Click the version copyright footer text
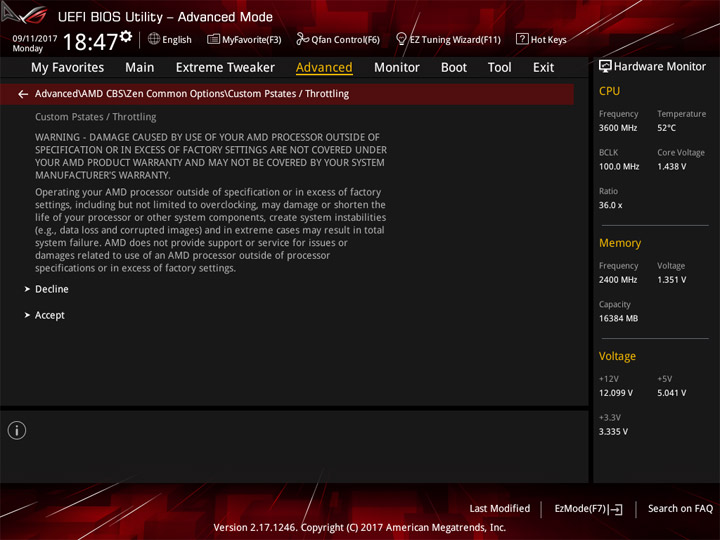The width and height of the screenshot is (720, 540). coord(360,527)
